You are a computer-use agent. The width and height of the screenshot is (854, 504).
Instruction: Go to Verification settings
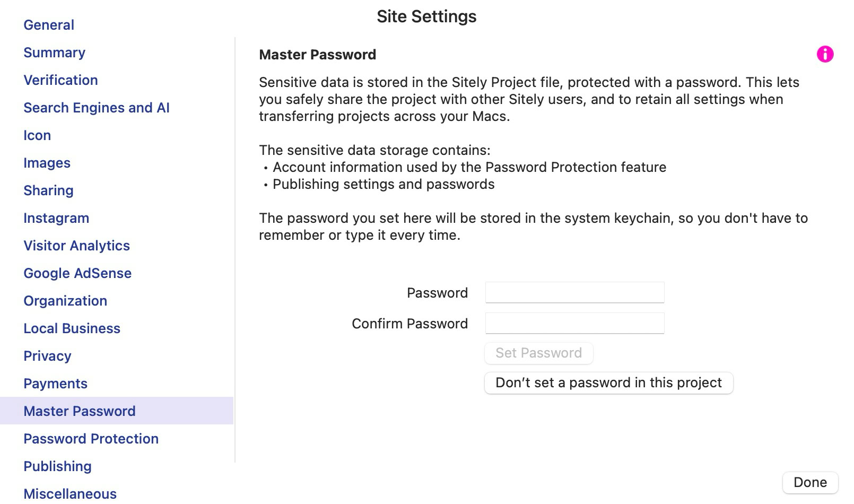pos(60,80)
